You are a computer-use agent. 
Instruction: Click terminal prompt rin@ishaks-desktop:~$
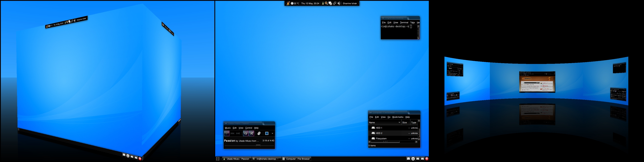[395, 27]
